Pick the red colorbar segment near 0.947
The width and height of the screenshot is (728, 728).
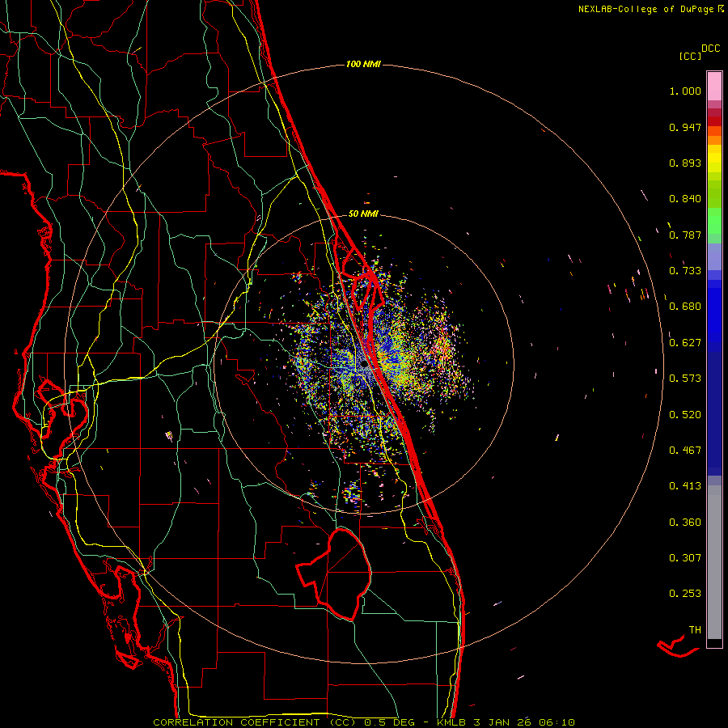[714, 121]
